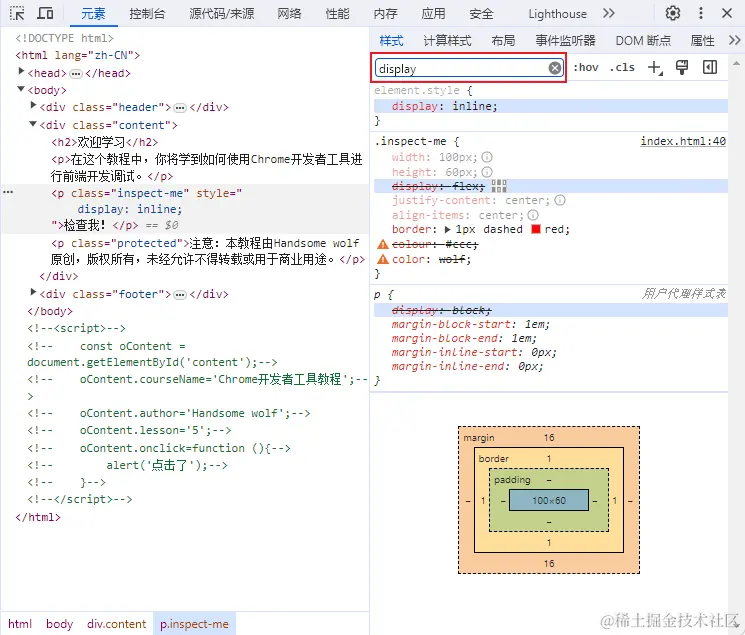Open the DevTools three-dot customize menu
The width and height of the screenshot is (745, 635).
tap(700, 13)
